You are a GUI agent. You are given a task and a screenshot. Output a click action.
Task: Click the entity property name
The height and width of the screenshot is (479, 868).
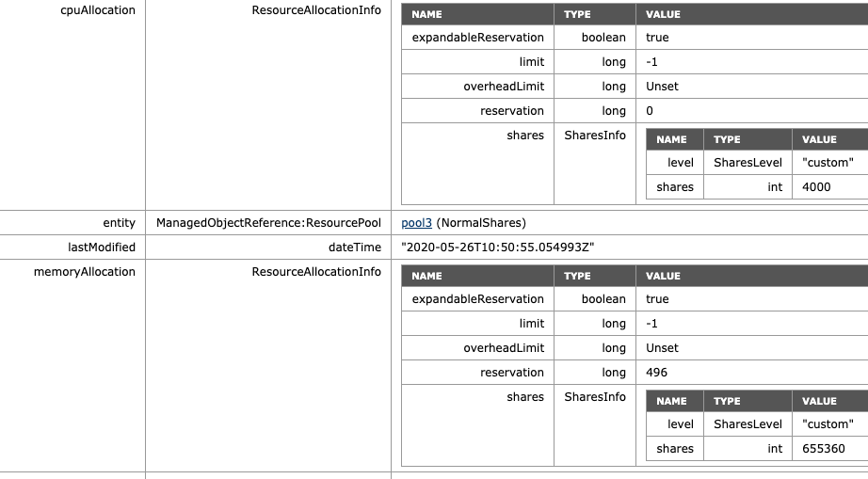[x=119, y=223]
